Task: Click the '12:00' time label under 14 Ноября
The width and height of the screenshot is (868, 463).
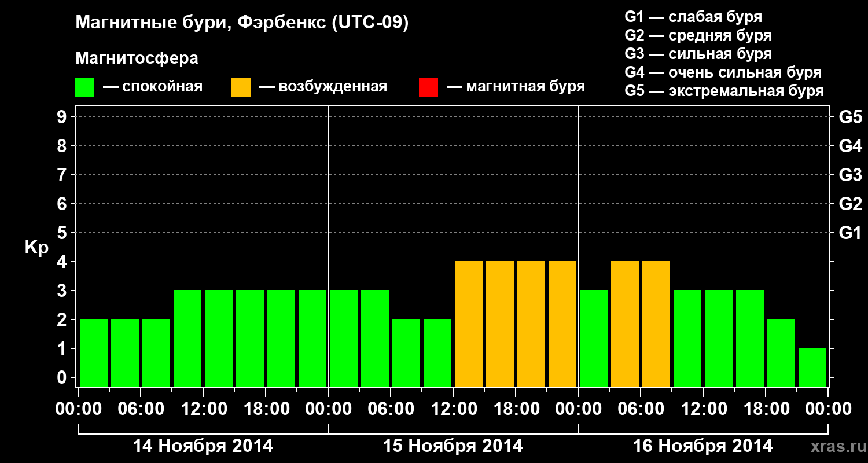Action: pos(203,409)
